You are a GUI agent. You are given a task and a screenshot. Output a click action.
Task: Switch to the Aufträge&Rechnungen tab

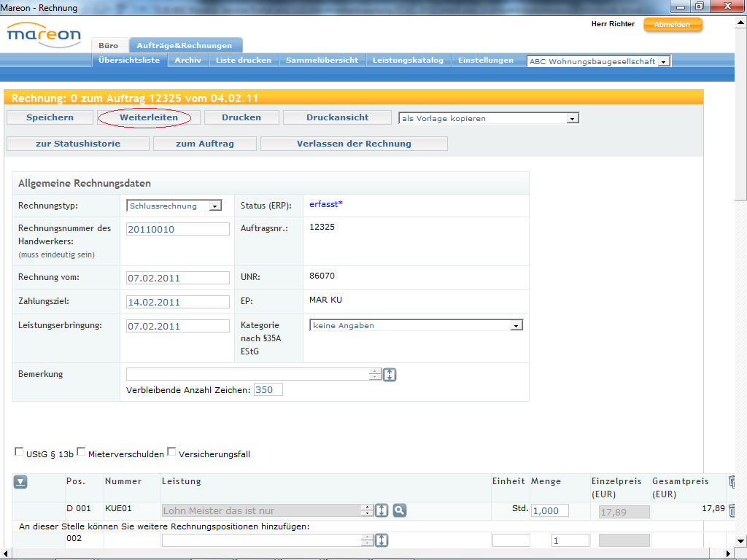point(185,45)
